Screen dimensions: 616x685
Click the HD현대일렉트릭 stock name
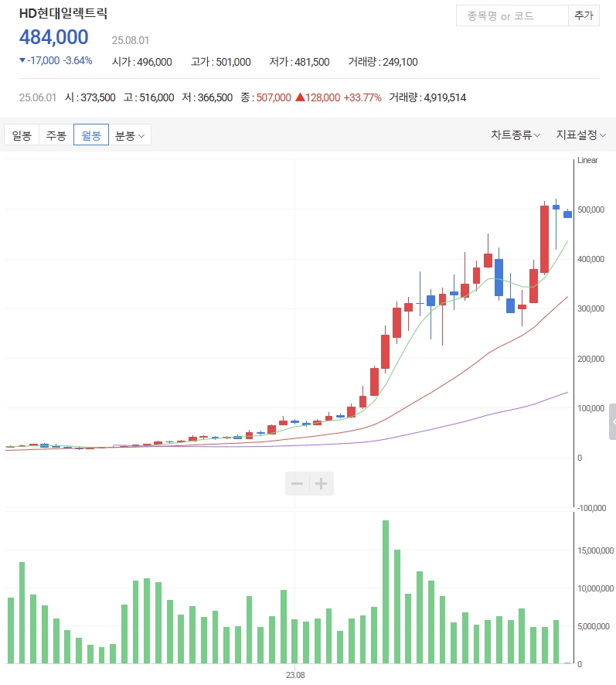coord(63,13)
